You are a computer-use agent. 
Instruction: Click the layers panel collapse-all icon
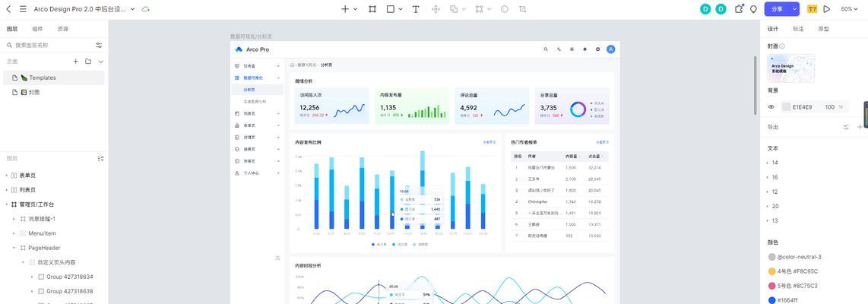(x=100, y=158)
